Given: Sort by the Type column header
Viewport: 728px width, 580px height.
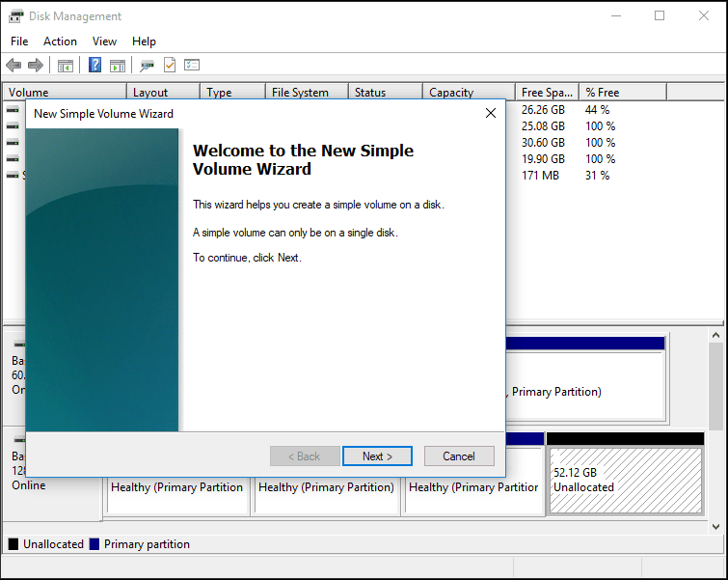Looking at the screenshot, I should (x=233, y=92).
